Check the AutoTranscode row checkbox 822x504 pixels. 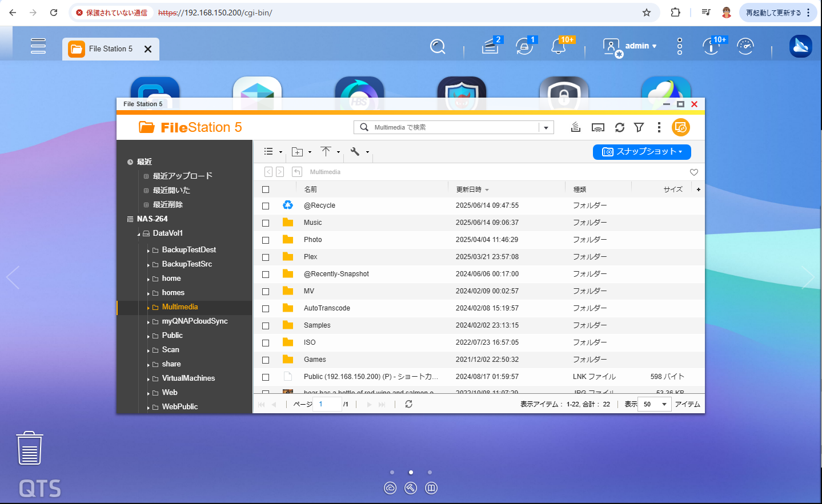coord(266,309)
